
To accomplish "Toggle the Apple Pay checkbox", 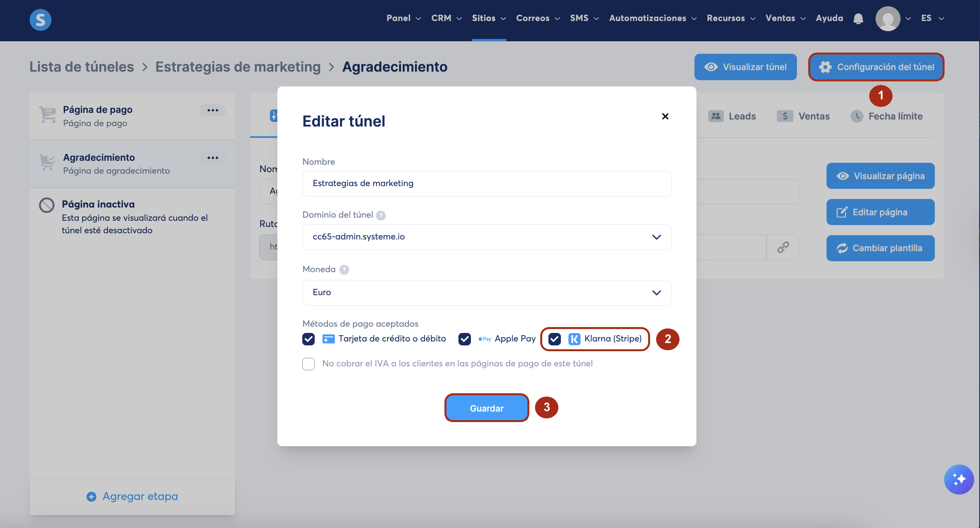I will pyautogui.click(x=464, y=339).
